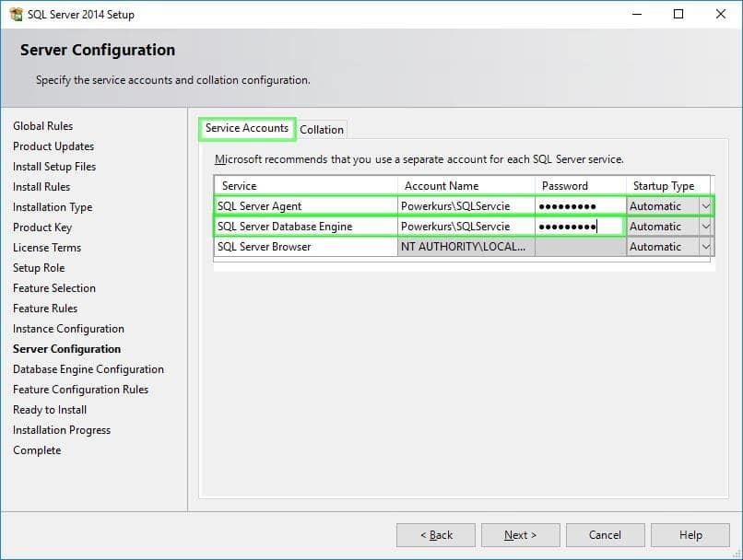Select the SQL Server Browser account name cell
Viewport: 743px width, 560px height.
pyautogui.click(x=466, y=247)
